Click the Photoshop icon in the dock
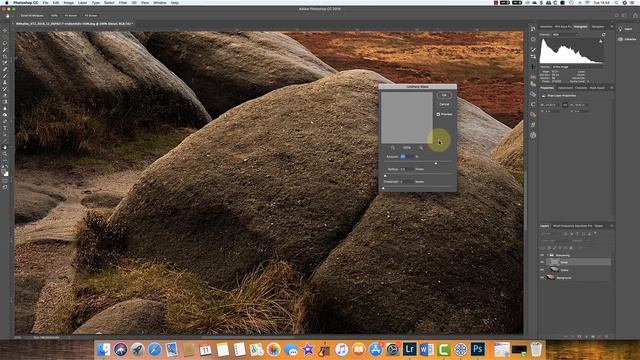 [x=478, y=349]
